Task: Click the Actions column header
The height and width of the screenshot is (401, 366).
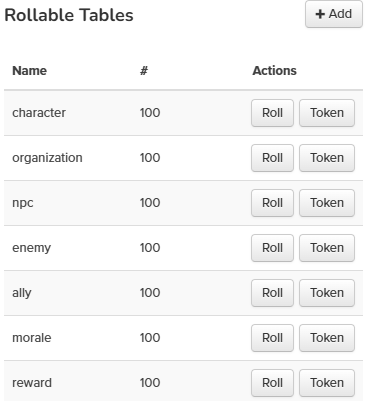Action: [274, 71]
